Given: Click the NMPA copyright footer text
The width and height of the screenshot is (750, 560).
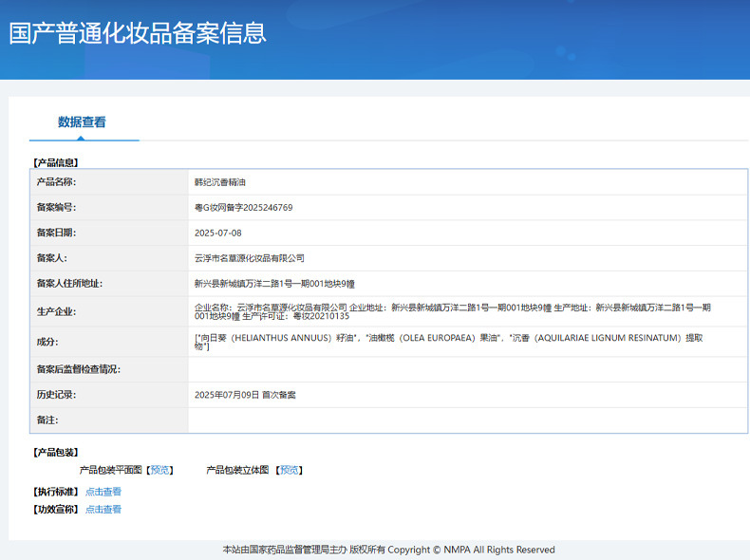Looking at the screenshot, I should click(388, 550).
